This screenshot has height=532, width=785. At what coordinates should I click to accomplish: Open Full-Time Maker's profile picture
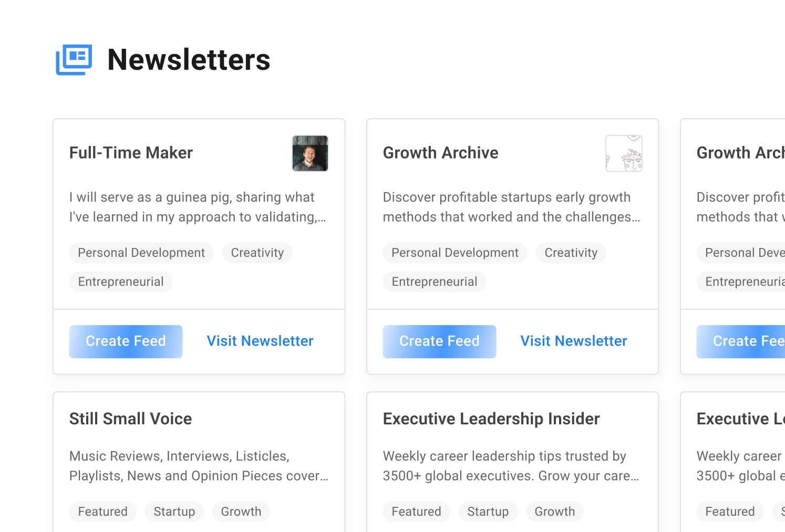tap(310, 153)
